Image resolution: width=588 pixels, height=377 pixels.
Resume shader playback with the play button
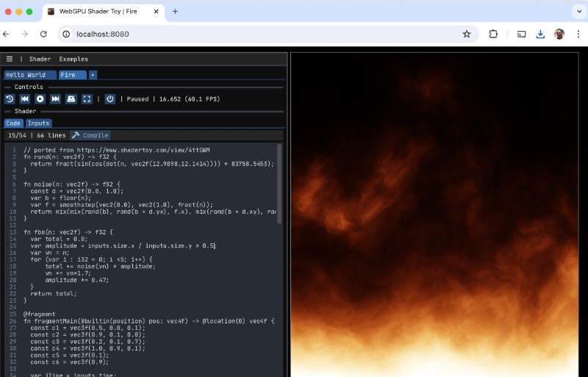pos(40,99)
